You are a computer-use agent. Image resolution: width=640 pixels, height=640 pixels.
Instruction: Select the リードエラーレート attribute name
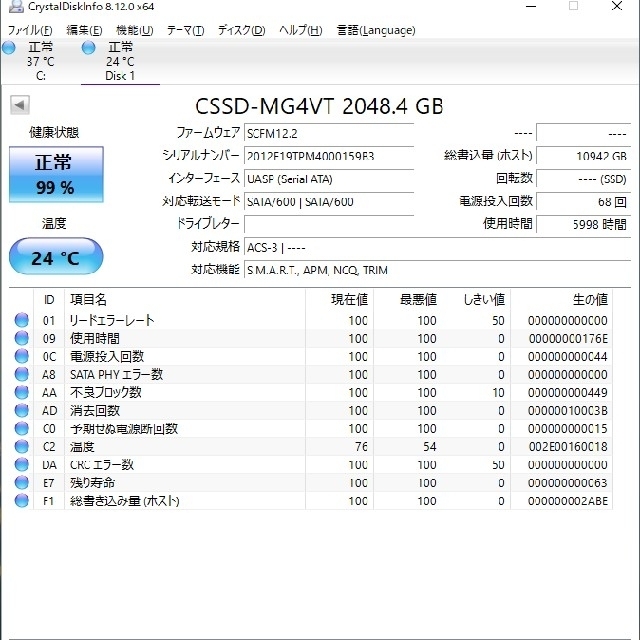coord(112,320)
